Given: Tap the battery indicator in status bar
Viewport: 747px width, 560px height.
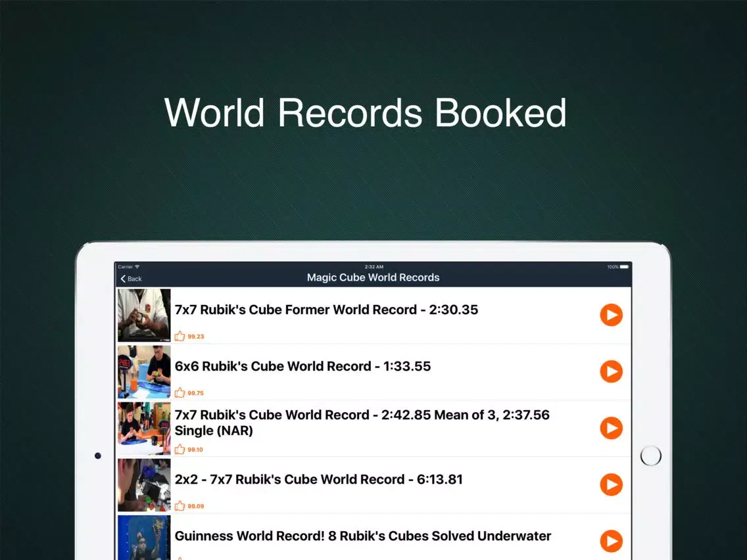Looking at the screenshot, I should pos(623,267).
